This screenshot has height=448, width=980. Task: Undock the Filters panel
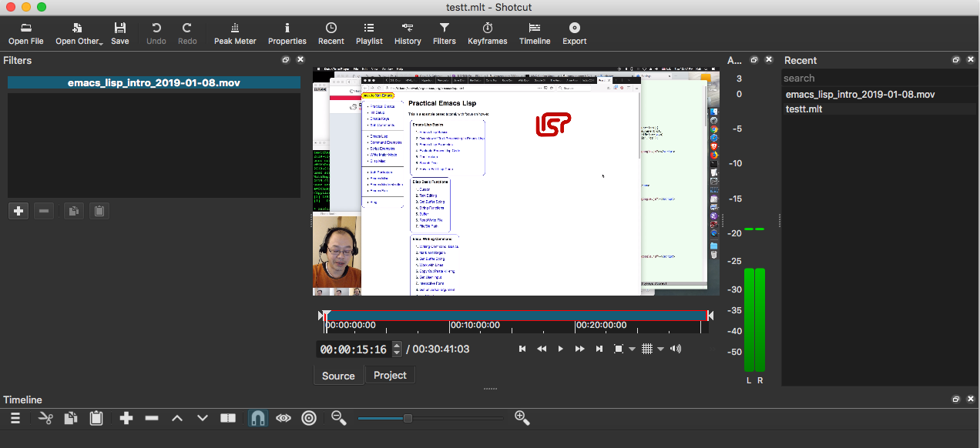point(286,60)
